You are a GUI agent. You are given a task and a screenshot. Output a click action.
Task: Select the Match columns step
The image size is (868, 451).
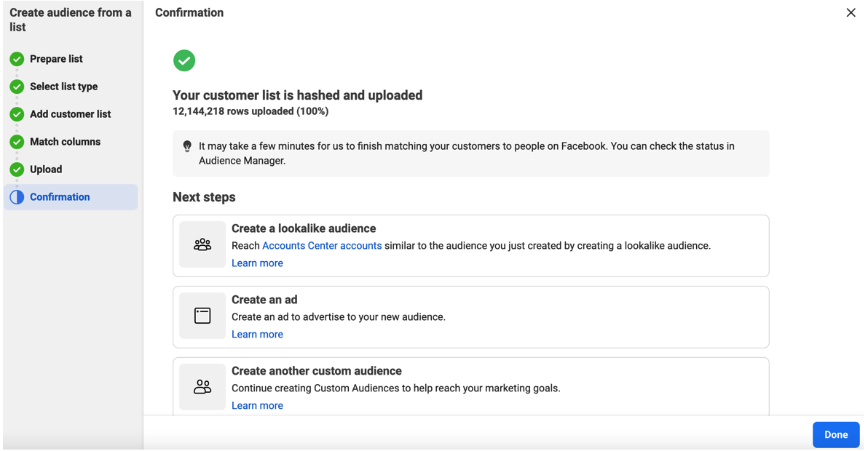[x=66, y=142]
